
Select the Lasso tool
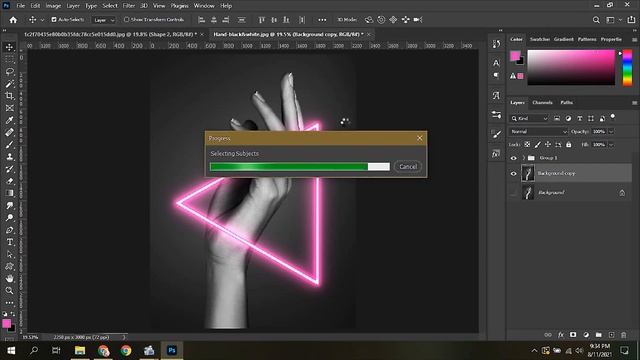pyautogui.click(x=9, y=71)
